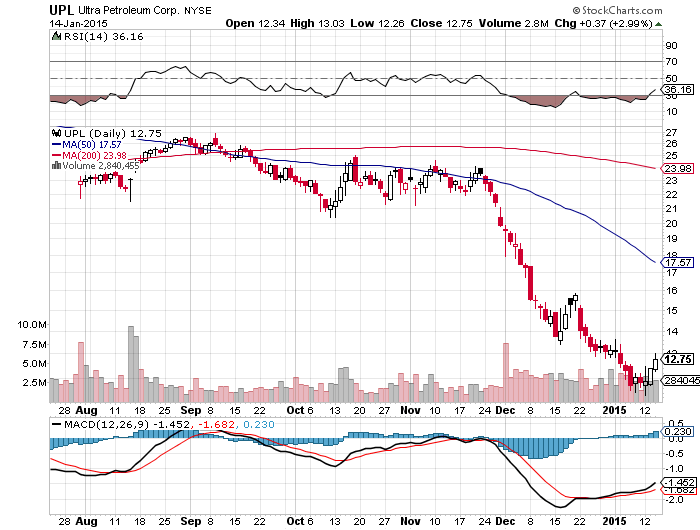Viewport: 700px width, 530px height.
Task: Click the -0.5 label on MACD axis
Action: [x=673, y=454]
